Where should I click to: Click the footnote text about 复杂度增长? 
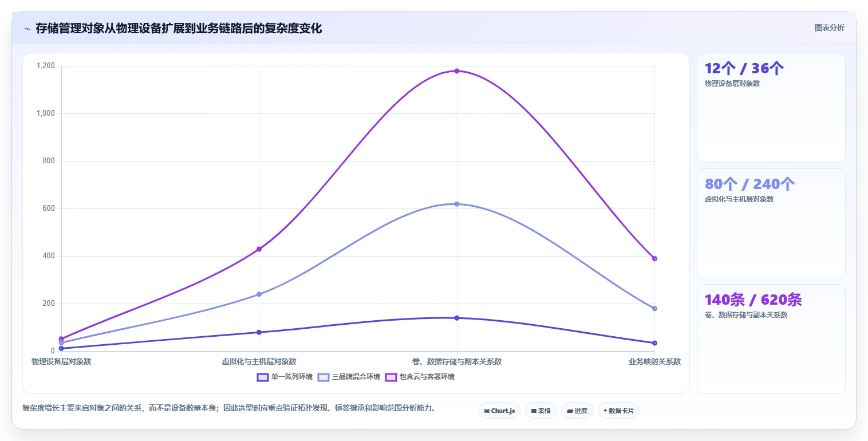(229, 408)
